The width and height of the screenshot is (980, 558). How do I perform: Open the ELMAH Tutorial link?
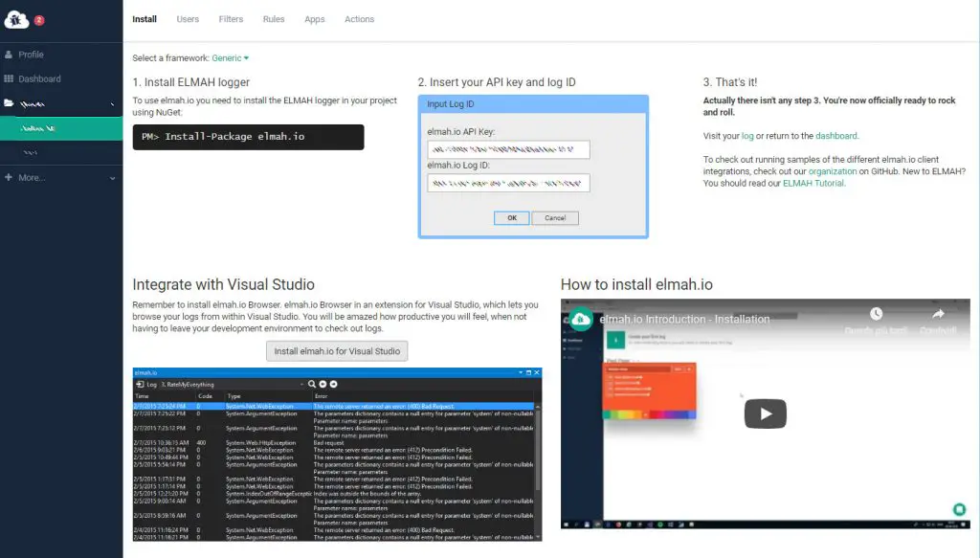point(813,183)
